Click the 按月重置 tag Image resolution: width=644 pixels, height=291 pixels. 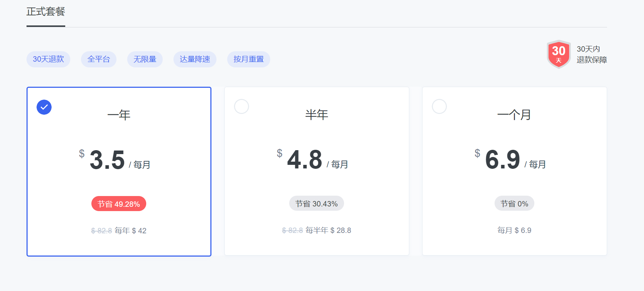click(x=248, y=59)
